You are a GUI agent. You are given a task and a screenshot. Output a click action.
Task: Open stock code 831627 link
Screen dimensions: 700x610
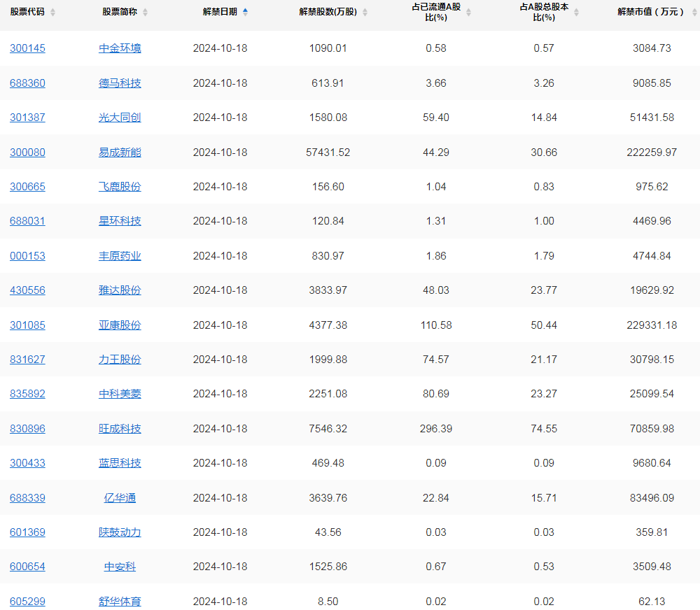pos(28,360)
